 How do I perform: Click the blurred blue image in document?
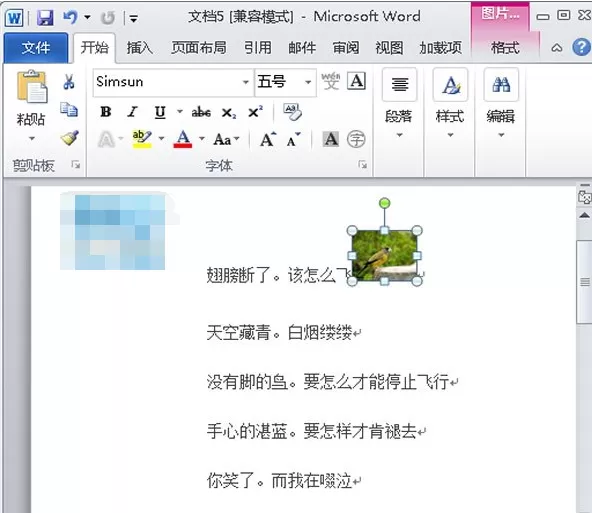click(x=113, y=231)
